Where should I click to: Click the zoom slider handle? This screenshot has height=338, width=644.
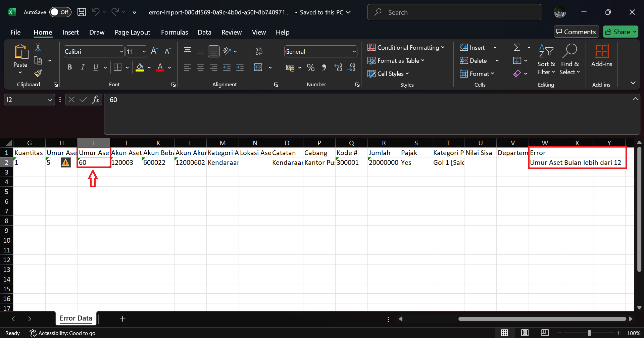coord(589,333)
